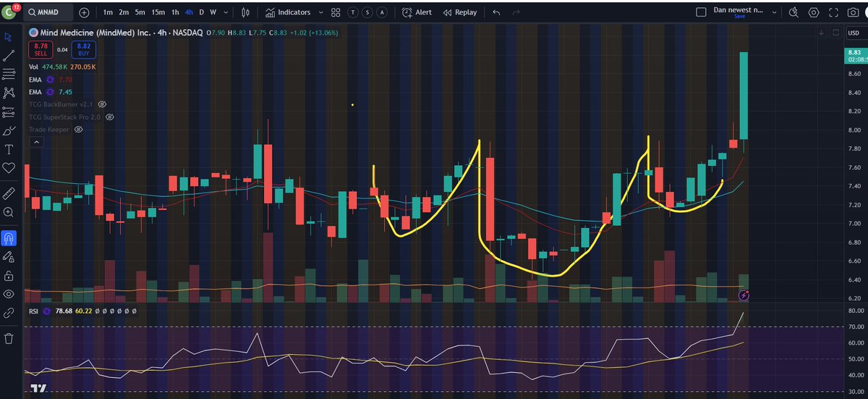Screen dimensions: 868x399
Task: Select the second EMA 7.45 legend
Action: 51,92
